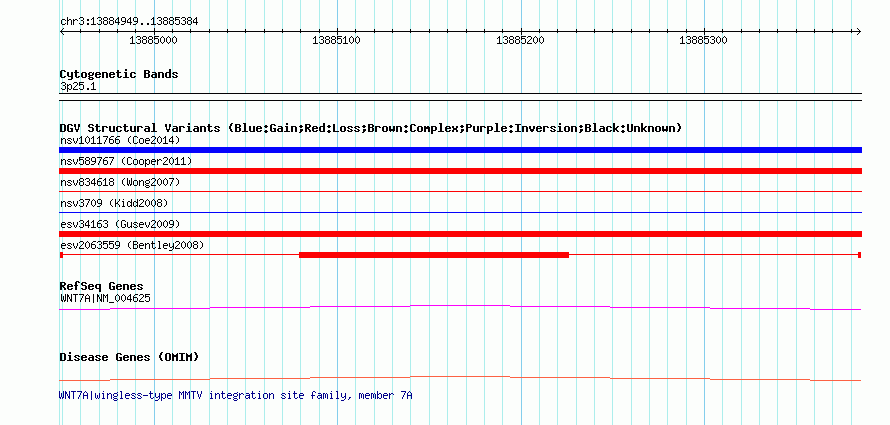890x425 pixels.
Task: Click the 3p25.1 band label
Action: tap(77, 87)
